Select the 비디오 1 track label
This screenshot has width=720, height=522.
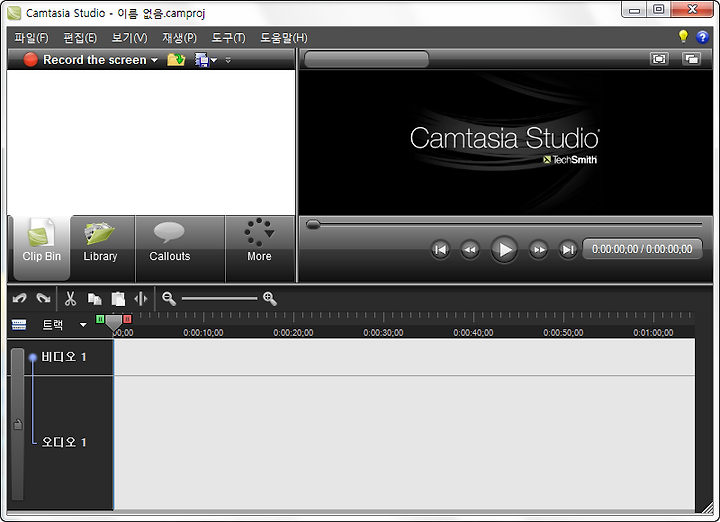(64, 357)
